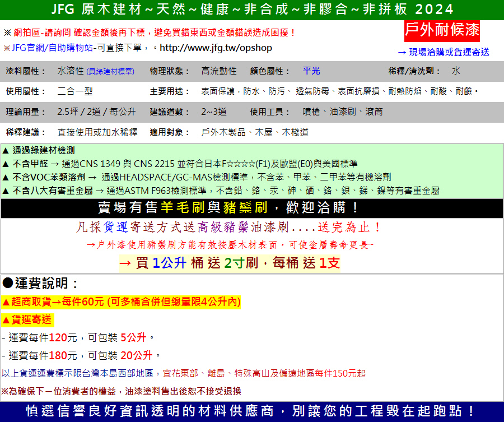
Task: Click the label '顏色屬性：'
Action: click(x=270, y=71)
